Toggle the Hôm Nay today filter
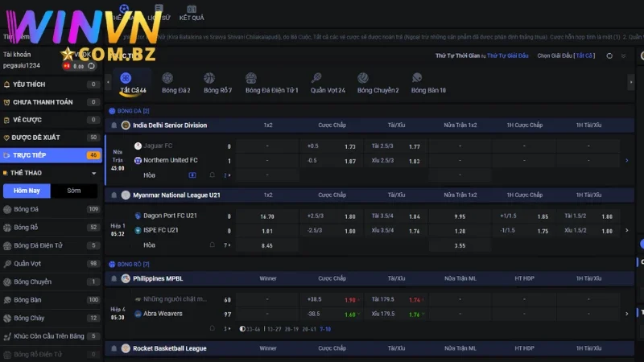The width and height of the screenshot is (644, 362). pyautogui.click(x=27, y=191)
